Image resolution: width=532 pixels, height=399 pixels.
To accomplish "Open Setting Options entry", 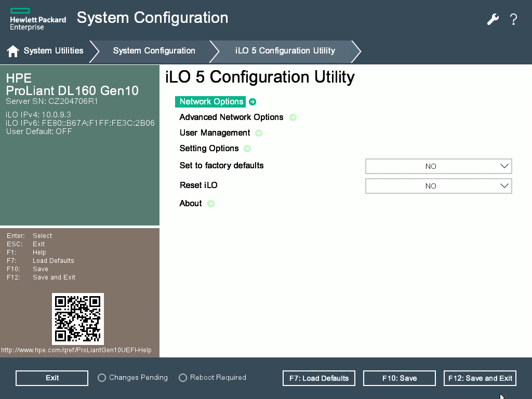I will (x=209, y=148).
